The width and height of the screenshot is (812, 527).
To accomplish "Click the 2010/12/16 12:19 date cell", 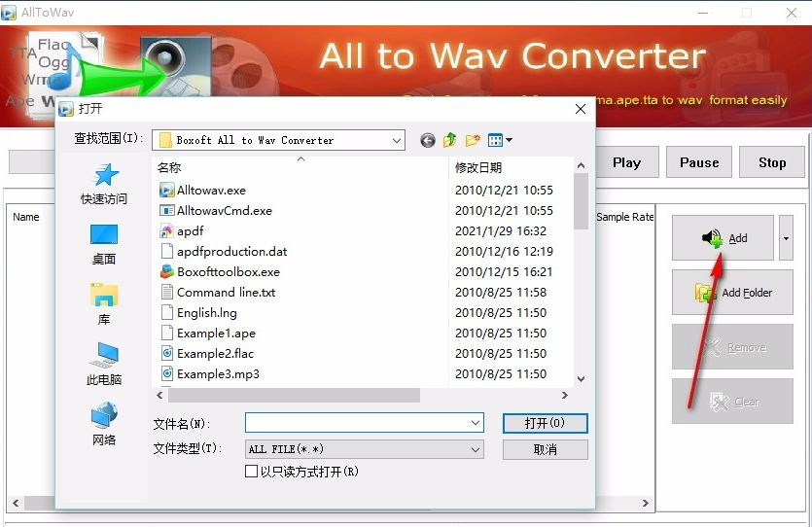I will click(504, 251).
